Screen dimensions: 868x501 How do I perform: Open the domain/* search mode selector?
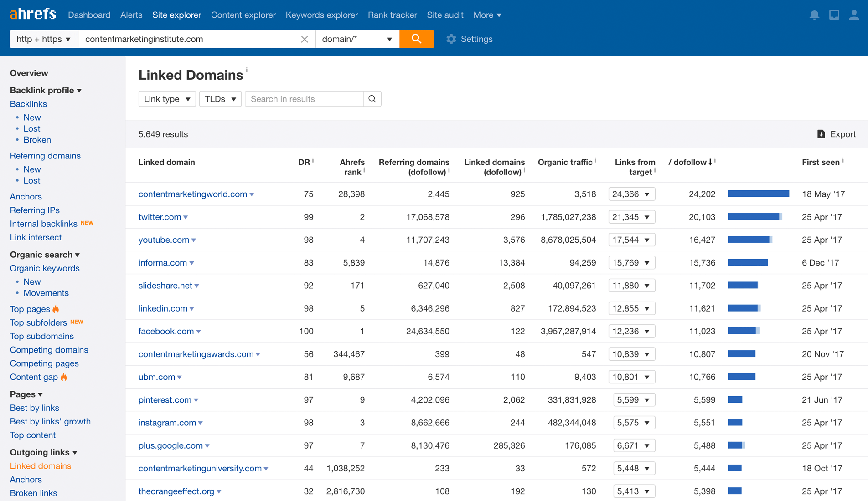[357, 39]
